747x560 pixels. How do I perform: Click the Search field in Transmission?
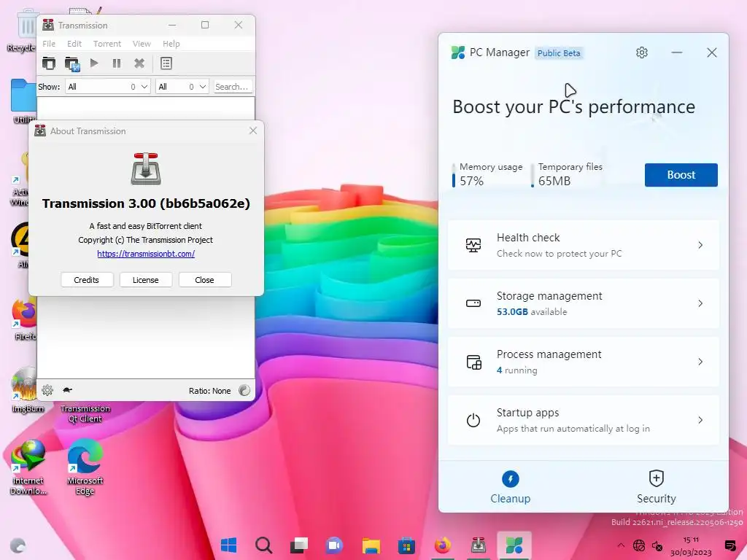click(x=233, y=87)
